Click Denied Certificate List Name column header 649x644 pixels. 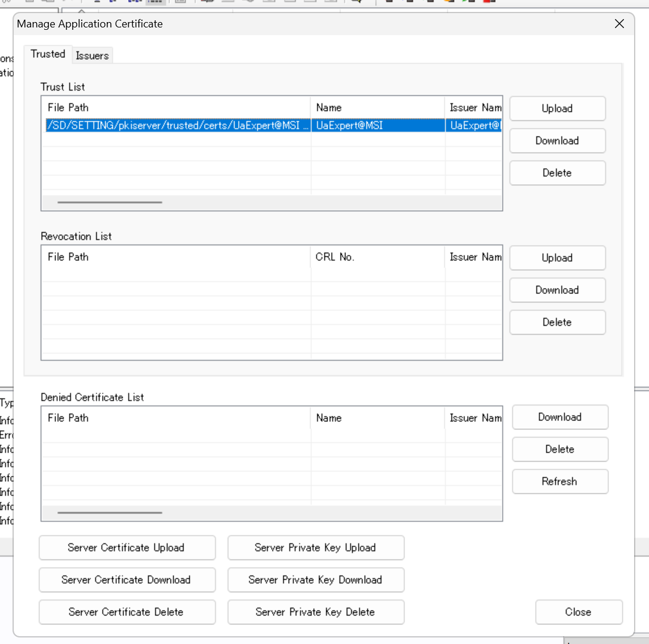pyautogui.click(x=378, y=418)
